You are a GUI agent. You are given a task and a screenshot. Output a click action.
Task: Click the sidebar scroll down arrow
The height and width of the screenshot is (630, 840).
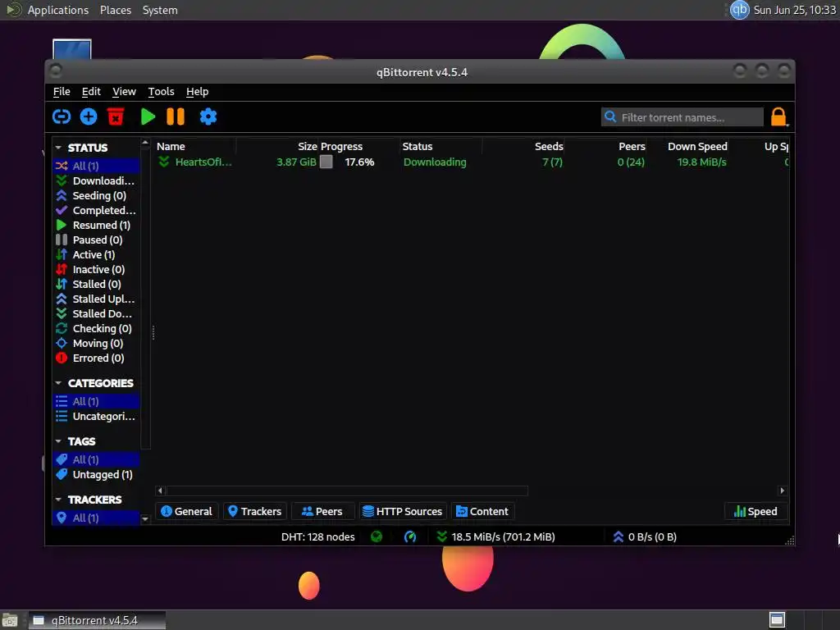[x=145, y=518]
